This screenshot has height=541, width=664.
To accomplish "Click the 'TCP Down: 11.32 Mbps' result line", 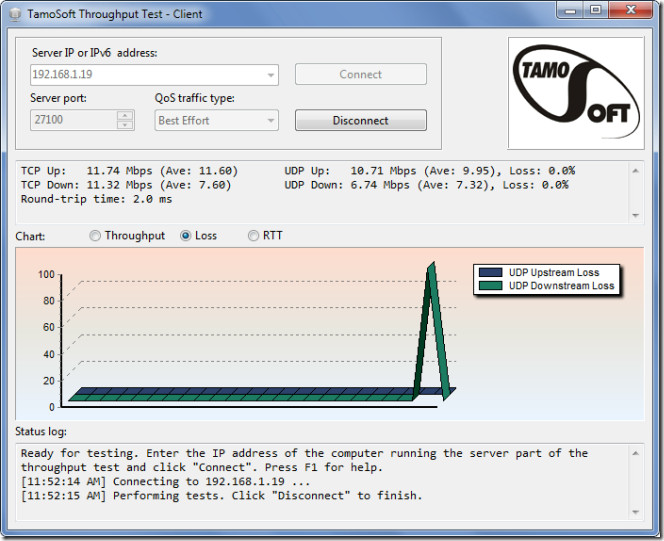I will tap(126, 185).
